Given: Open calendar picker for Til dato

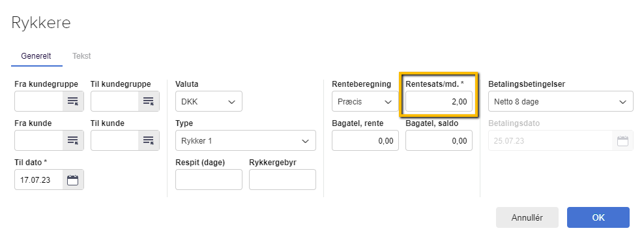Looking at the screenshot, I should (73, 180).
